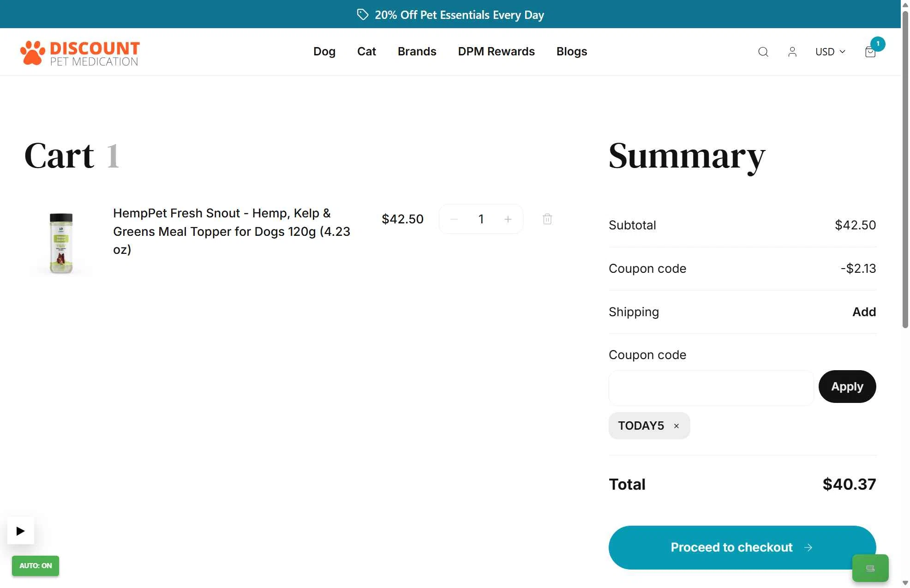Apply the coupon code
Viewport: 910px width, 588px height.
[847, 386]
